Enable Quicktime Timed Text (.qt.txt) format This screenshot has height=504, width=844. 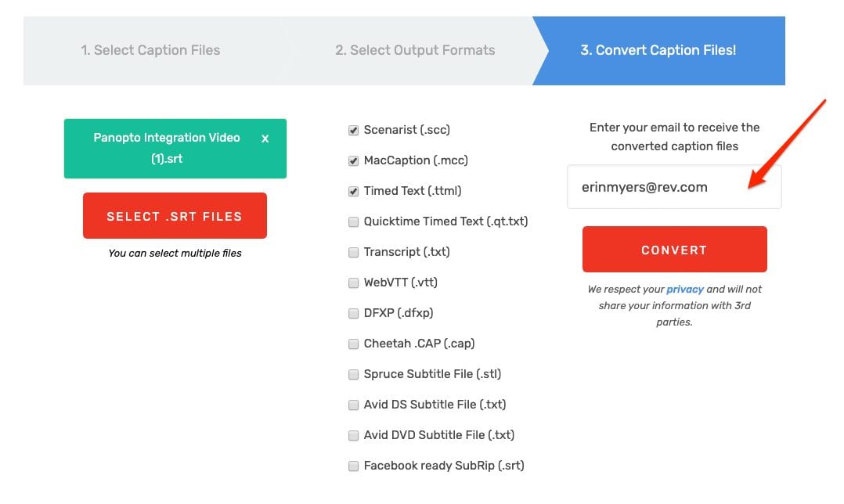click(354, 222)
